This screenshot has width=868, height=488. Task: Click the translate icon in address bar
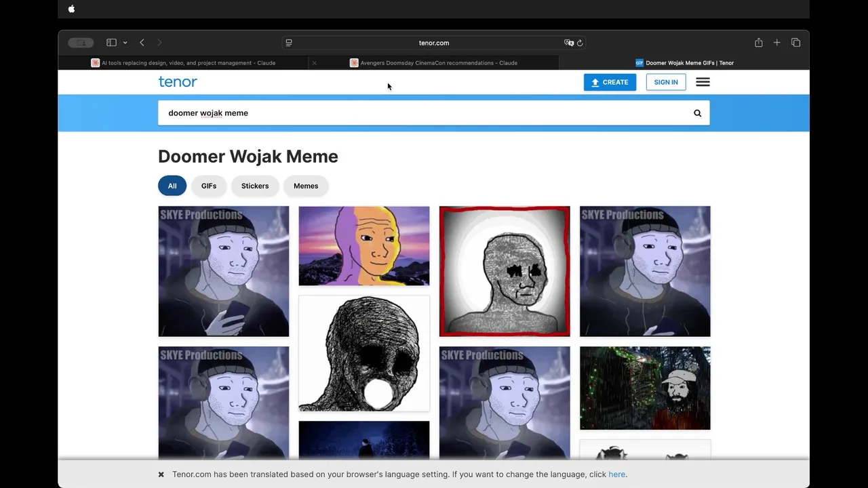coord(569,43)
